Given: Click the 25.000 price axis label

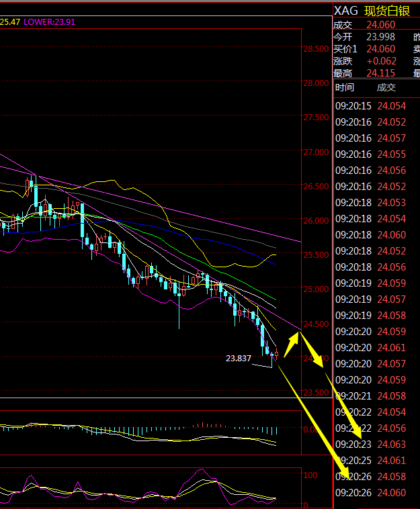Looking at the screenshot, I should pyautogui.click(x=316, y=289).
